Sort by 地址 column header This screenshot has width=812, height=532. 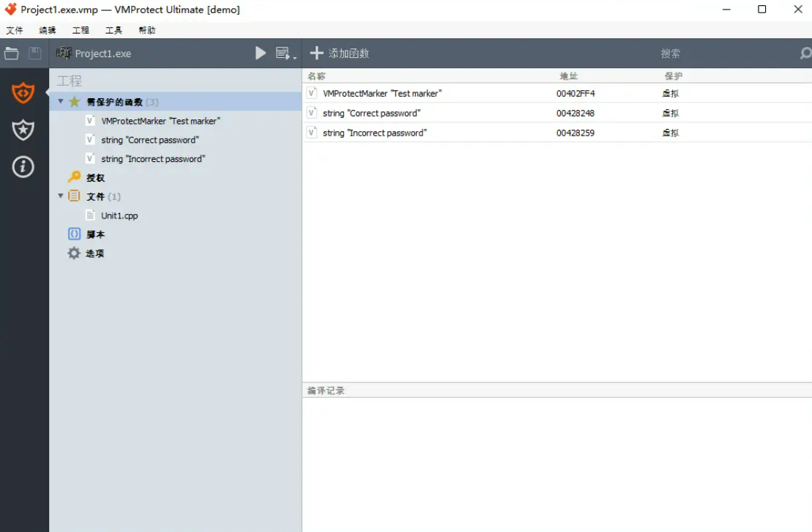click(569, 76)
